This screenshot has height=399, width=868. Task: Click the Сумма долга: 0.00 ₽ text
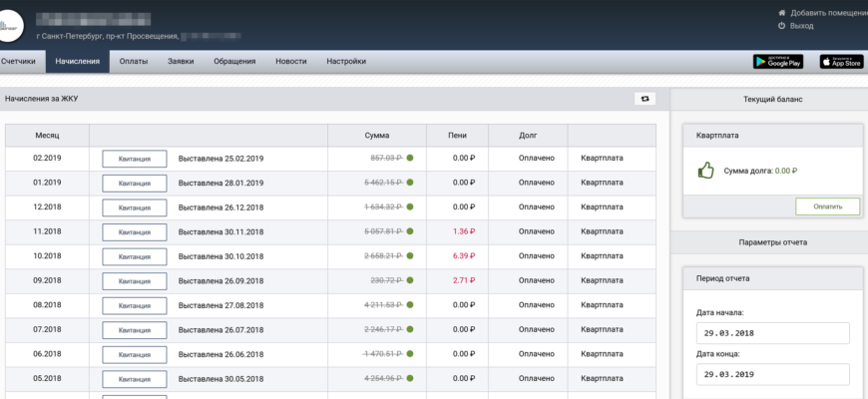coord(760,171)
